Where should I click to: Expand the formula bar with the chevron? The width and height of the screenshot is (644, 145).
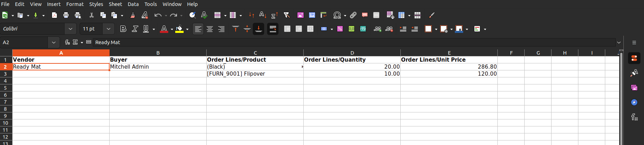click(x=619, y=42)
